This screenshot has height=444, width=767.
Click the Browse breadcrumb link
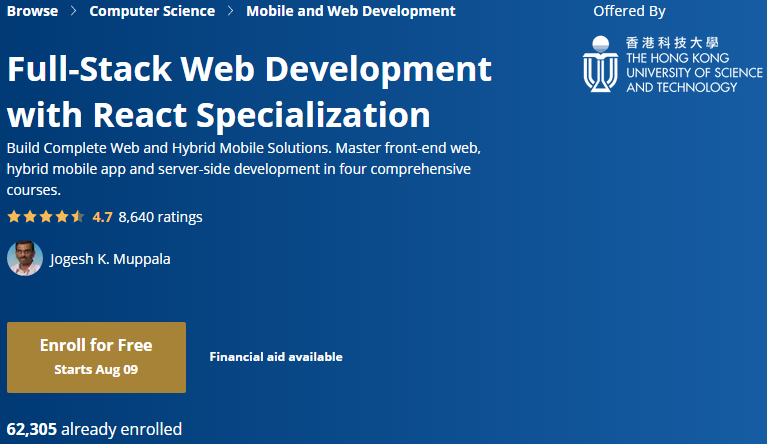click(32, 11)
